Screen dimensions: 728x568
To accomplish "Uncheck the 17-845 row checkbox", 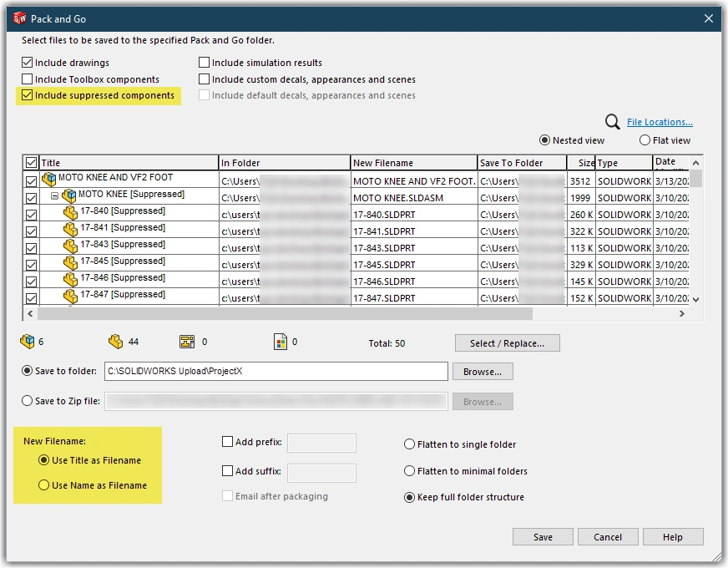I will (31, 265).
